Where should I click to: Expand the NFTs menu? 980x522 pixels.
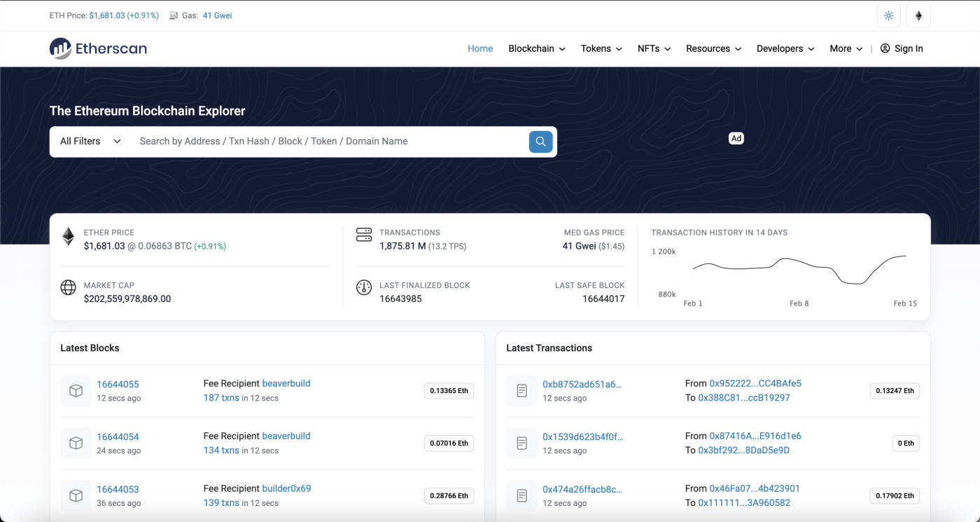pos(654,48)
